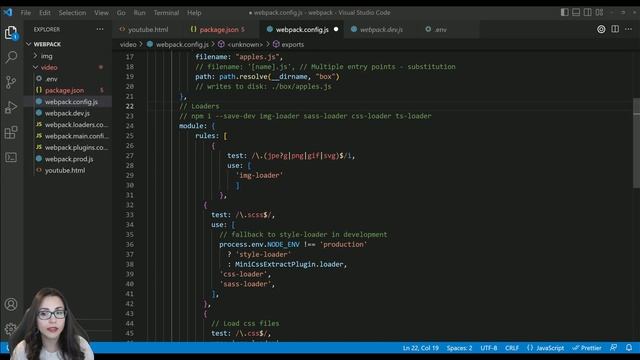The height and width of the screenshot is (360, 640).
Task: Click the feedback icon in status bar
Action: coord(613,348)
